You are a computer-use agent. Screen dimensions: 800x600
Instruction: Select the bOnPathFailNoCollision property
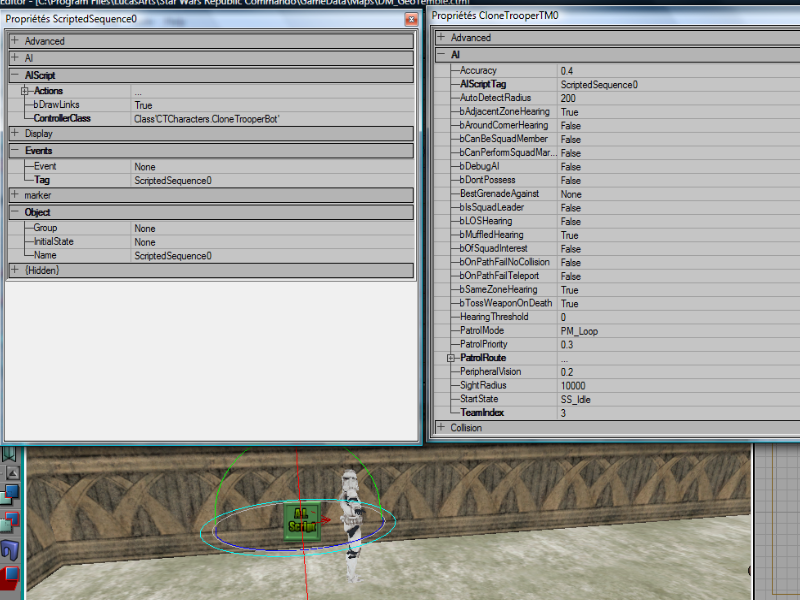pyautogui.click(x=618, y=262)
